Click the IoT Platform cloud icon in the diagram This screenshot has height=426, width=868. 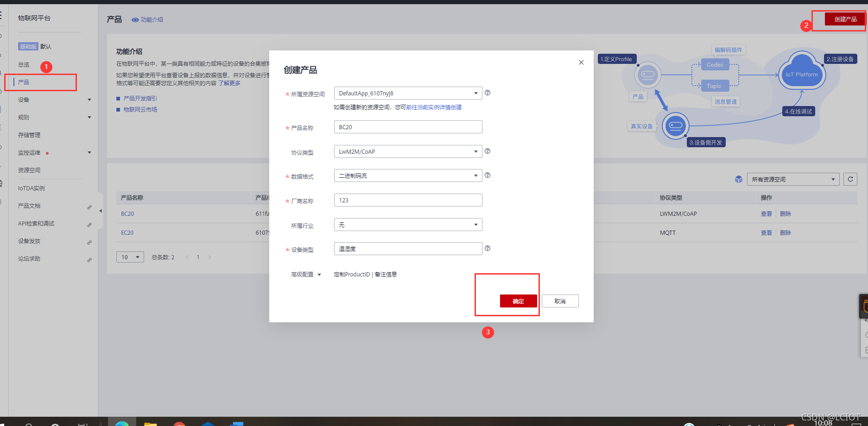[x=802, y=71]
